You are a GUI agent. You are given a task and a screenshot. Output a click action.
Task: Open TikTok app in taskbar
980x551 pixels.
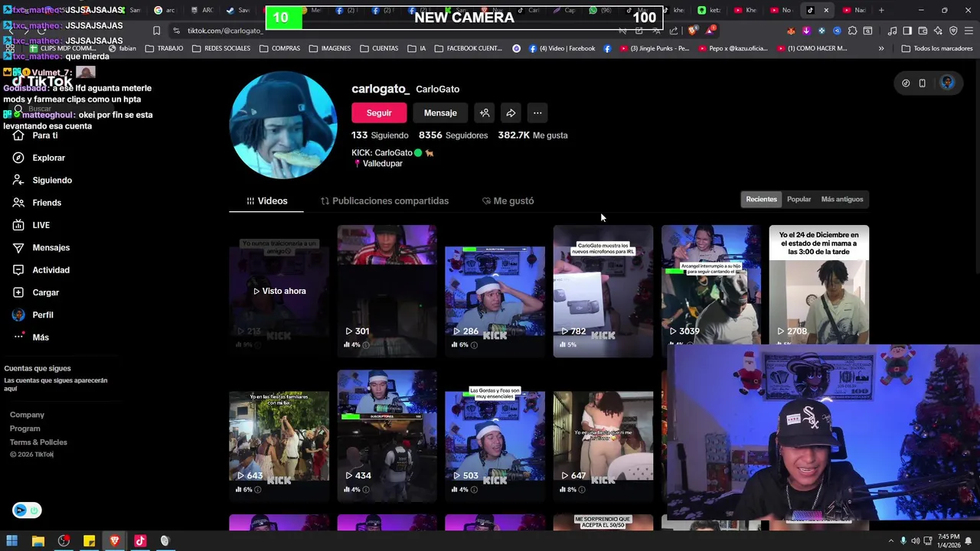pyautogui.click(x=140, y=541)
